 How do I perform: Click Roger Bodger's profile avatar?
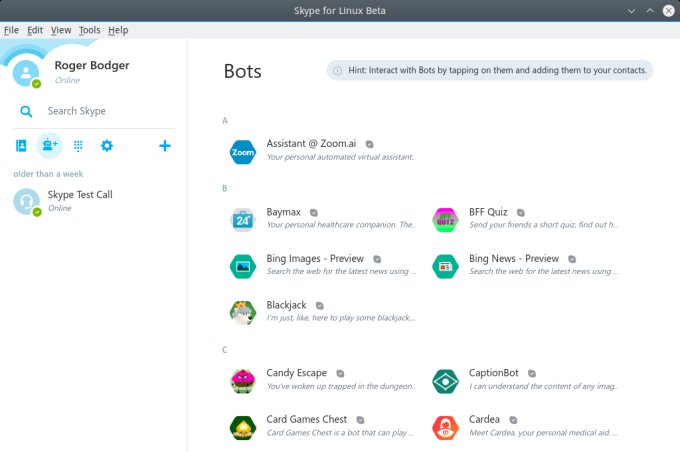pyautogui.click(x=26, y=73)
